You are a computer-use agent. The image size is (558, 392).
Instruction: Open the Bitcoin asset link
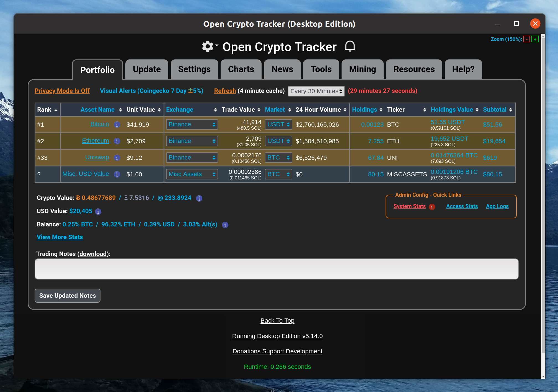(x=100, y=124)
